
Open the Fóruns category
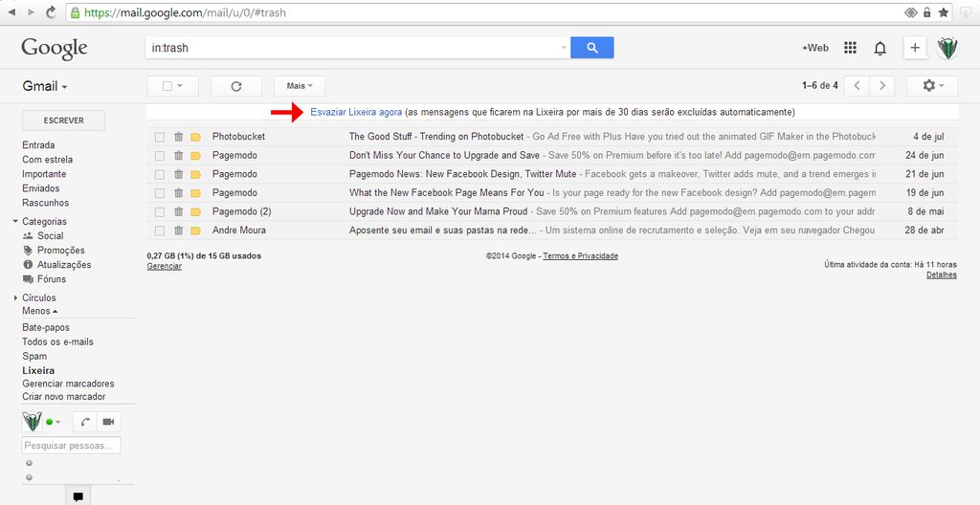coord(52,278)
